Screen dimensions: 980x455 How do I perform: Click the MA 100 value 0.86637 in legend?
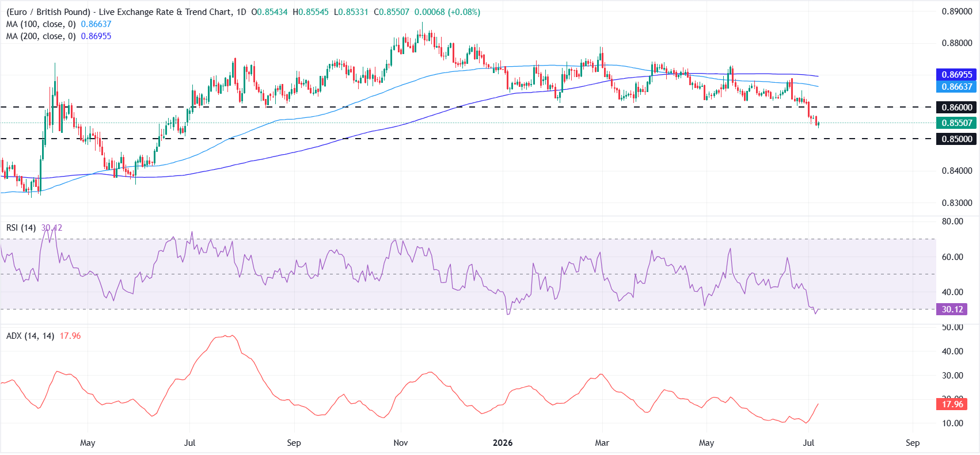96,24
